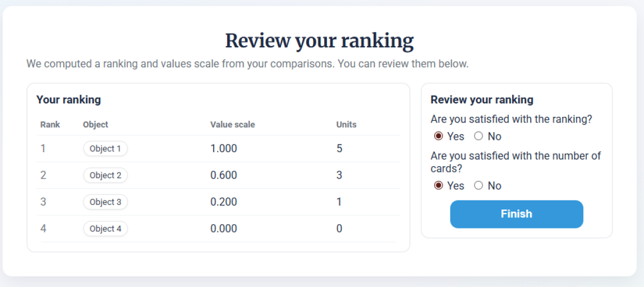
Task: Click the Units column header
Action: [346, 125]
